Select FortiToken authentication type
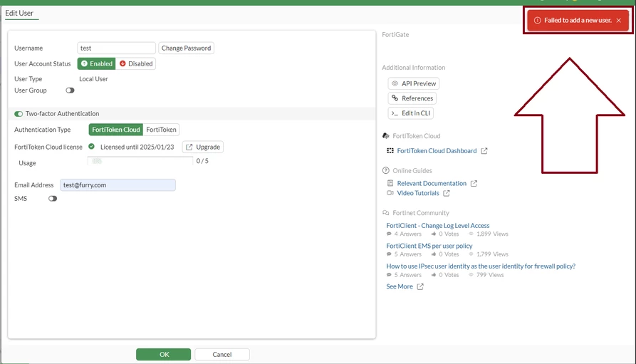This screenshot has width=636, height=364. (161, 130)
